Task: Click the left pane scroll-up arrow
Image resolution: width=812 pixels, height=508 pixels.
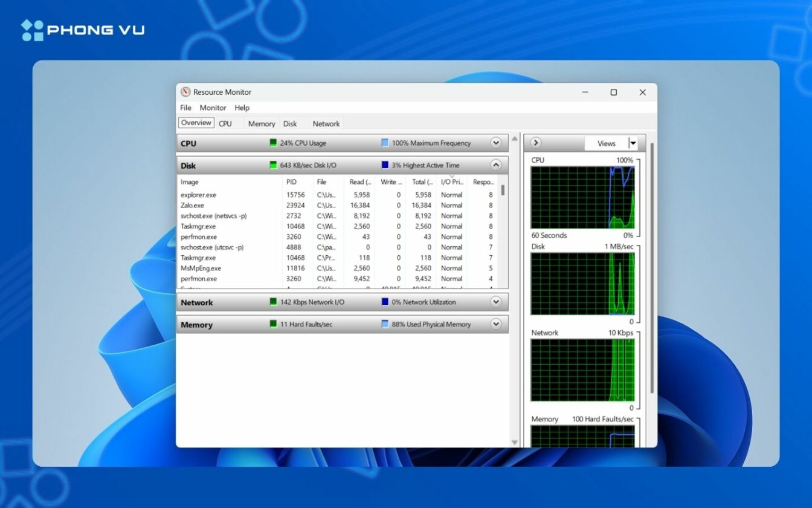Action: click(515, 138)
